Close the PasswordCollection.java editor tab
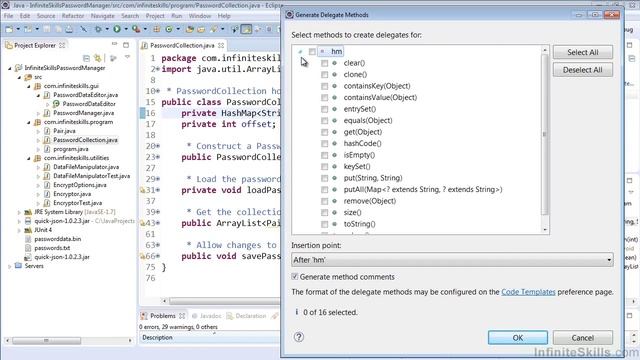Screen dimensions: 640x360 pos(221,45)
